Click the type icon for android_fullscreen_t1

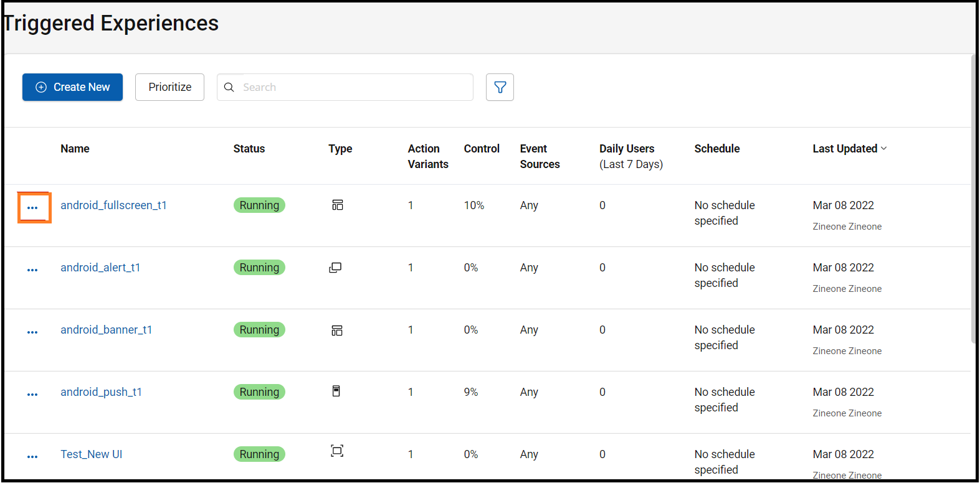(337, 205)
